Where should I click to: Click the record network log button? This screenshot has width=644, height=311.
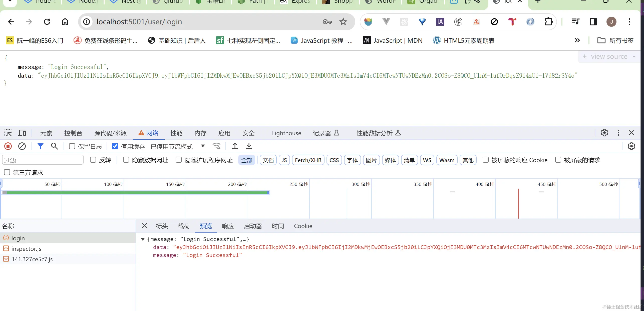pos(8,146)
